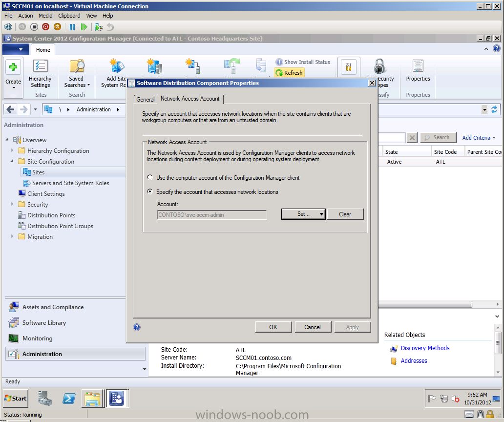The width and height of the screenshot is (504, 422).
Task: Click the VM Revert toolbar icon
Action: (x=110, y=27)
